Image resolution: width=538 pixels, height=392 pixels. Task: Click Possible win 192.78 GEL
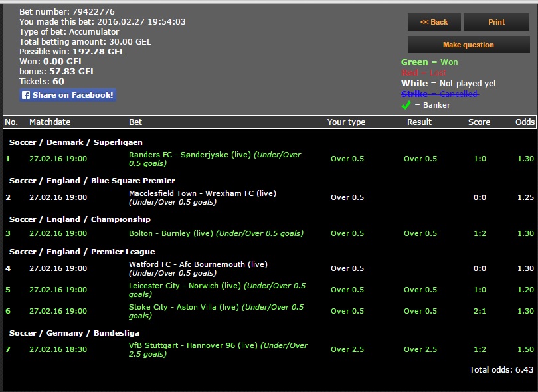click(72, 51)
